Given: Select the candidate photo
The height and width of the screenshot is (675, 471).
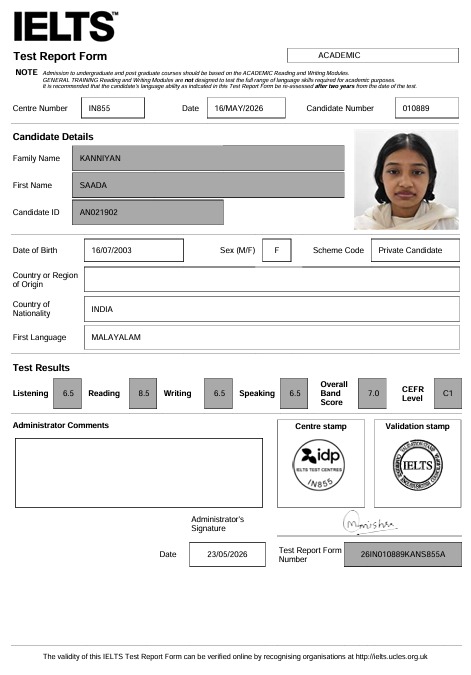Looking at the screenshot, I should click(x=406, y=180).
